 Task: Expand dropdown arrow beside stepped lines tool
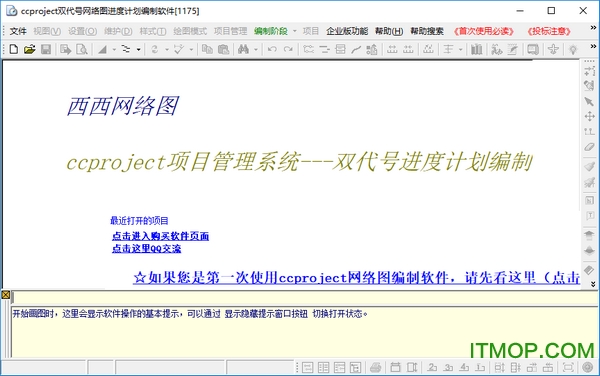coord(138,49)
